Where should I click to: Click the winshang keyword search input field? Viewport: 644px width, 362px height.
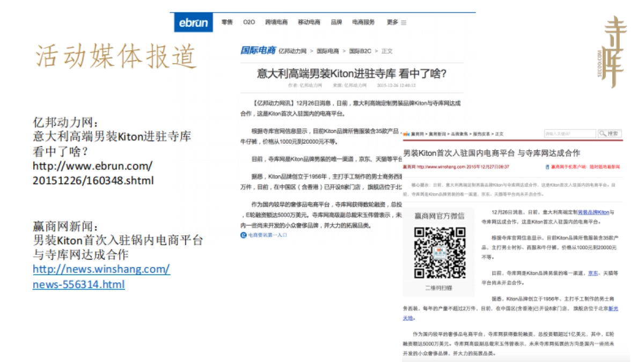(569, 134)
